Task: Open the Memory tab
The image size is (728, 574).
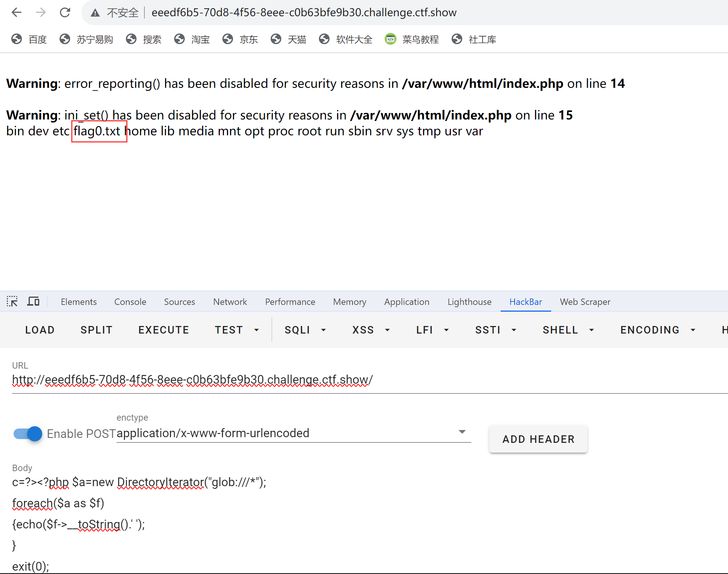Action: coord(349,302)
